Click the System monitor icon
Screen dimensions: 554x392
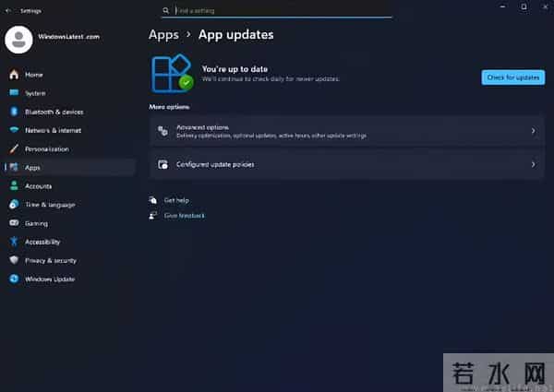click(14, 93)
